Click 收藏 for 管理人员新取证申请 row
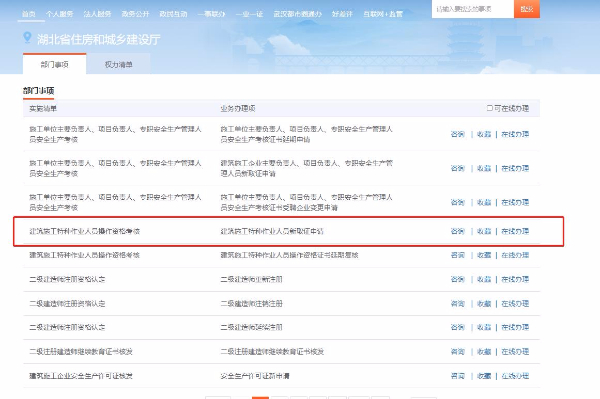 (484, 168)
